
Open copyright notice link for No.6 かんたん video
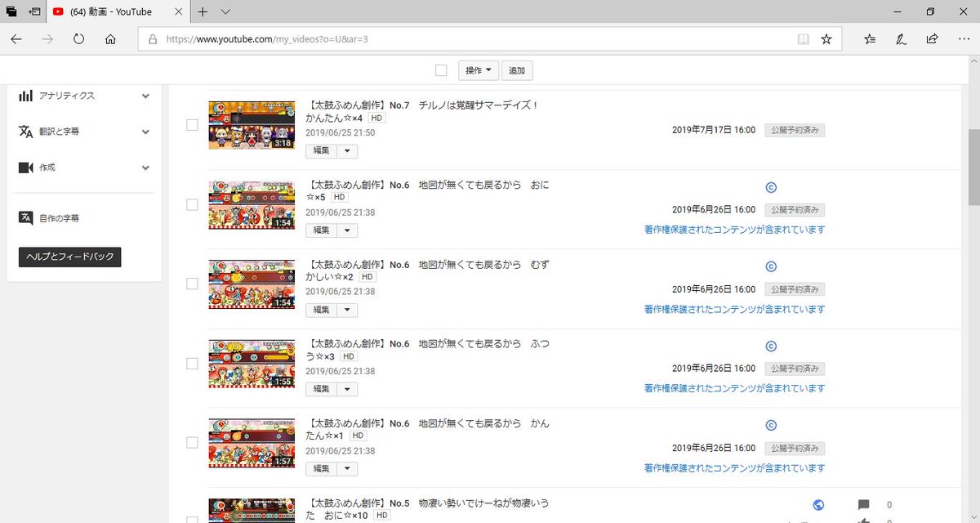click(734, 467)
